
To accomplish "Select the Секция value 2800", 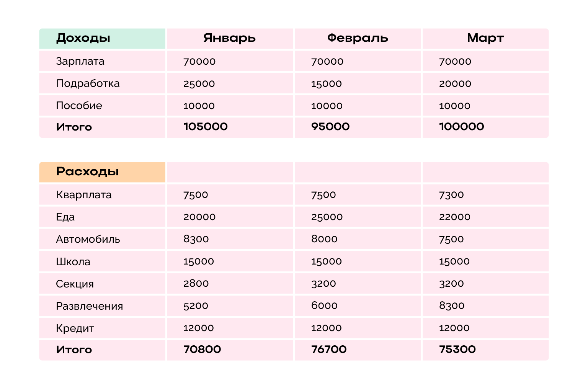I will pyautogui.click(x=196, y=284).
